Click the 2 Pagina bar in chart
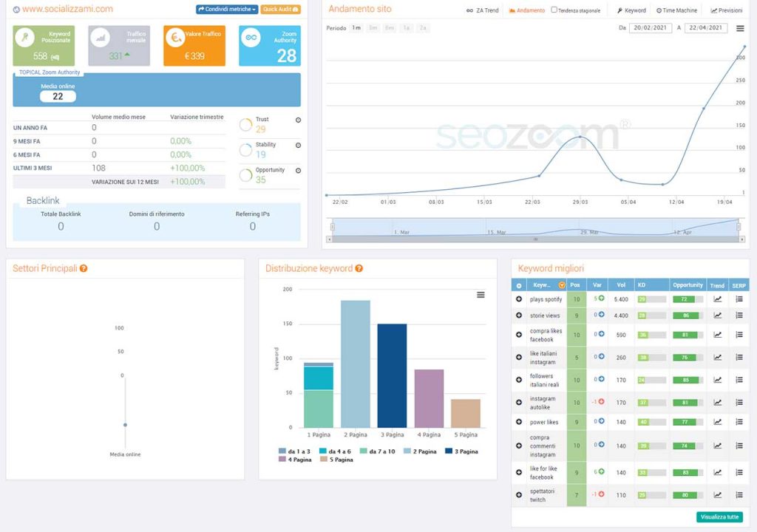The image size is (757, 532). (x=356, y=364)
